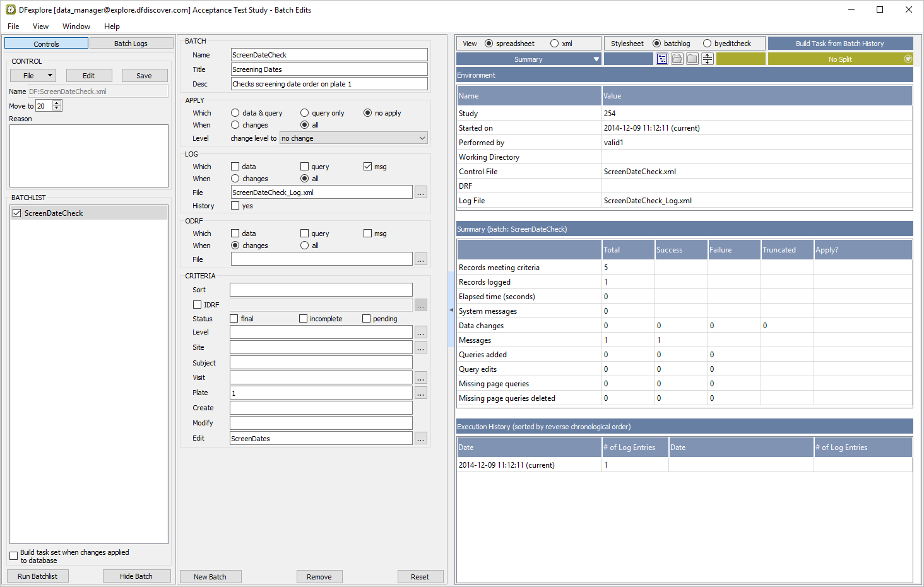The height and width of the screenshot is (587, 924).
Task: Click the vertical split arrows icon
Action: coord(708,59)
